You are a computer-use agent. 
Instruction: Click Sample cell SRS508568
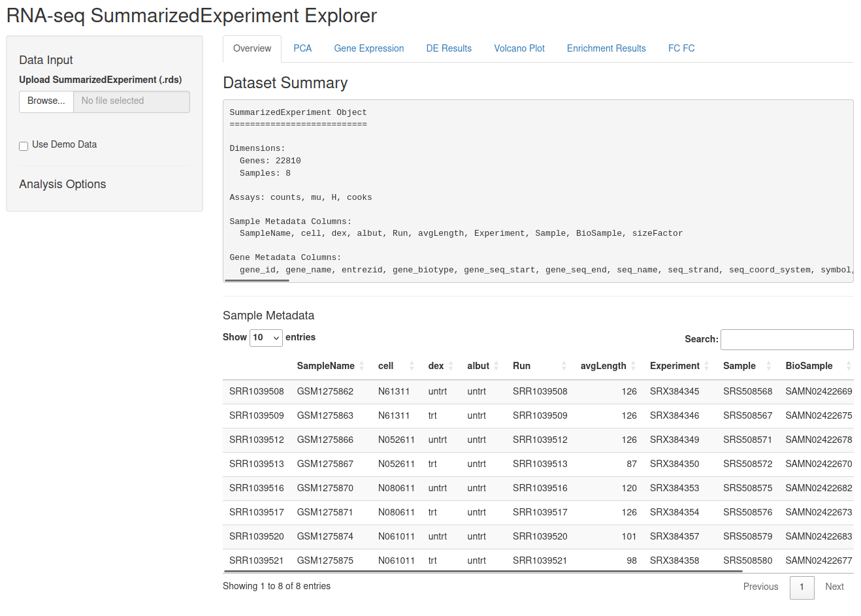[x=747, y=391]
